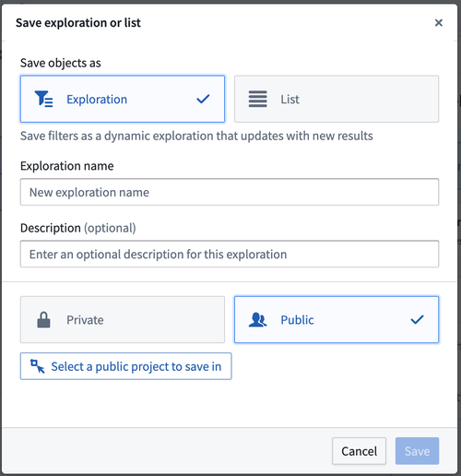
Task: Click the exploration funnel icon
Action: click(x=43, y=99)
